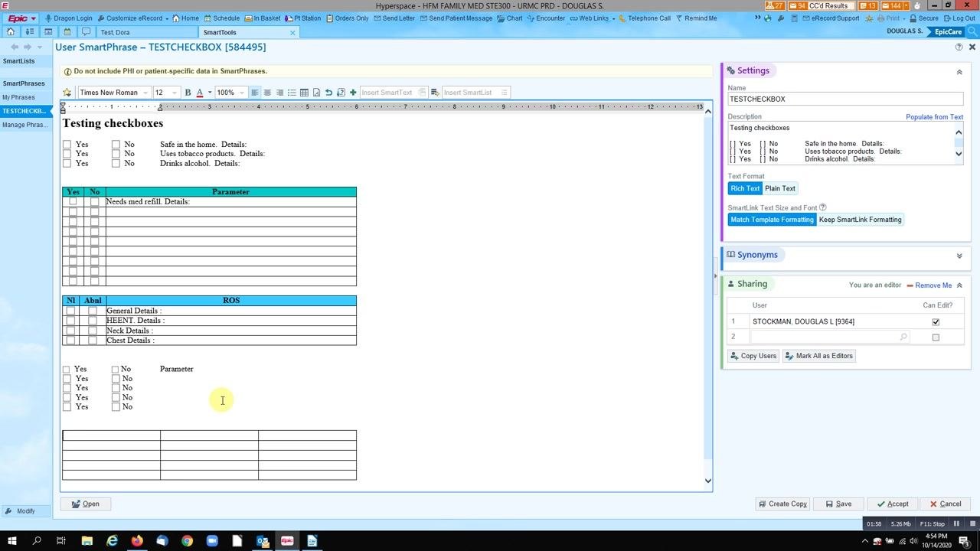This screenshot has height=551, width=980.
Task: Expand the Synonyms section
Action: (959, 256)
